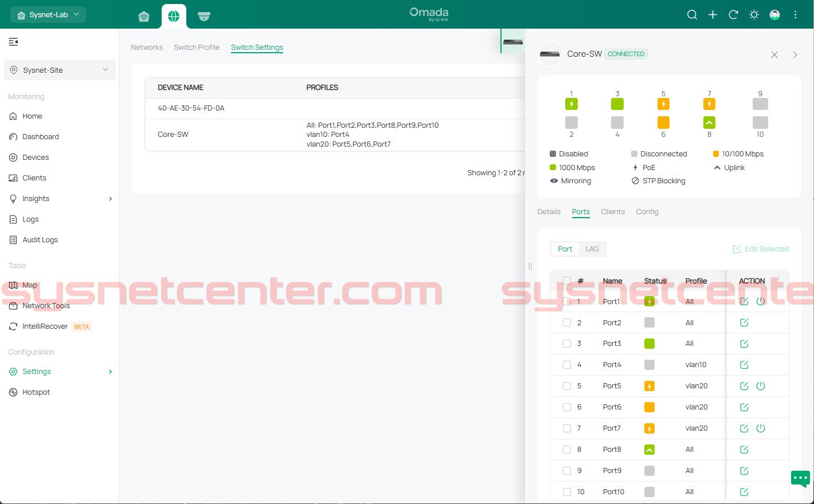Open Audit Logs in sidebar
Screen dimensions: 814x504
coord(40,240)
